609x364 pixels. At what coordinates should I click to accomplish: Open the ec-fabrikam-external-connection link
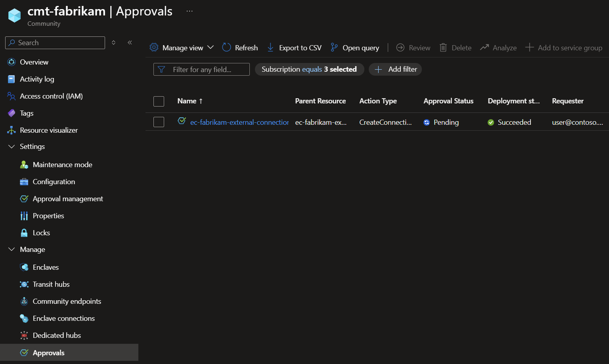[239, 122]
